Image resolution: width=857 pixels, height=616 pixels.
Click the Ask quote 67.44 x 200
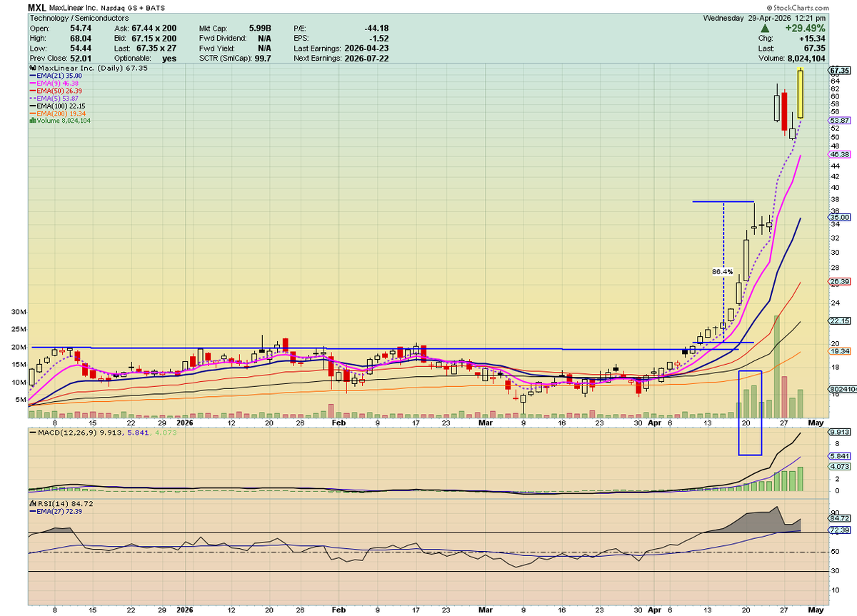point(153,28)
